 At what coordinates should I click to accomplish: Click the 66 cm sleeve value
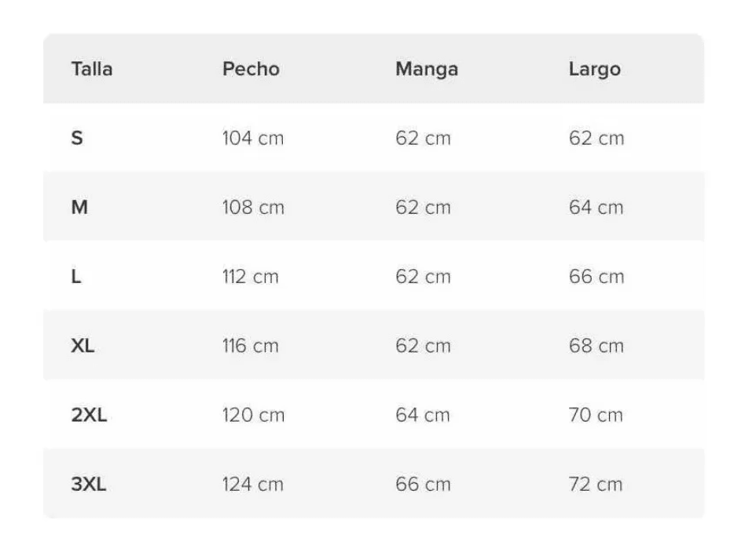tap(423, 484)
